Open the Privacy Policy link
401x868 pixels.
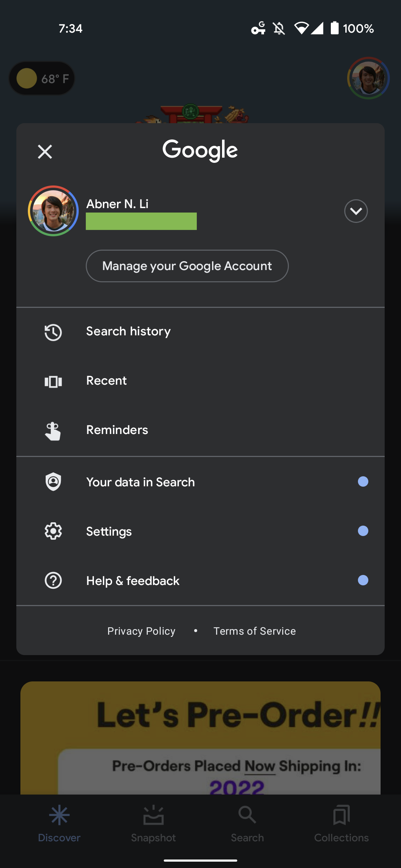click(x=141, y=631)
